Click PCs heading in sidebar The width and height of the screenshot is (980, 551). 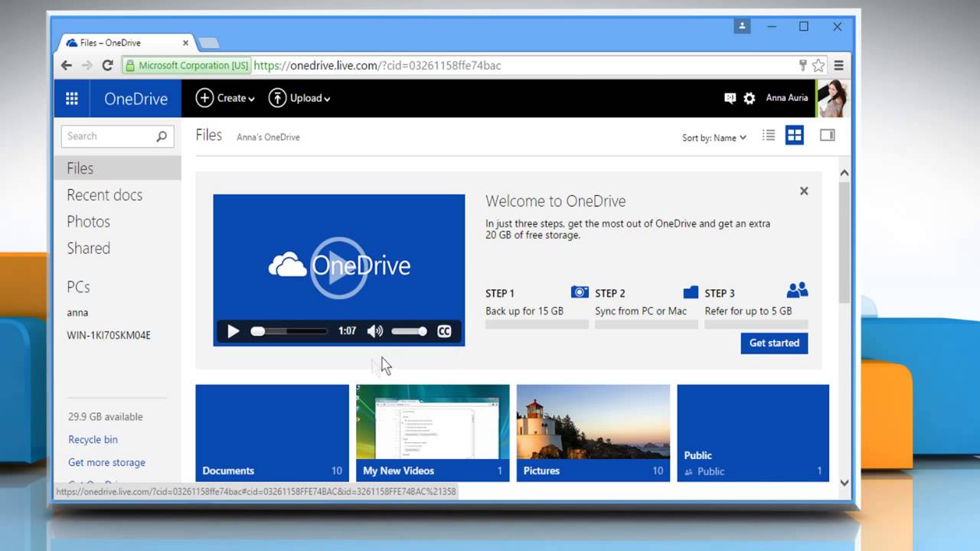tap(78, 287)
